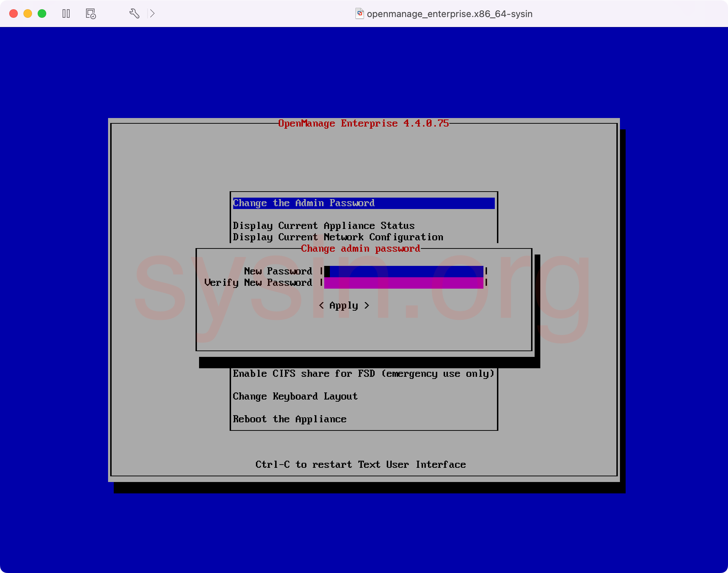Open the VM snapshots icon
728x573 pixels.
(91, 14)
